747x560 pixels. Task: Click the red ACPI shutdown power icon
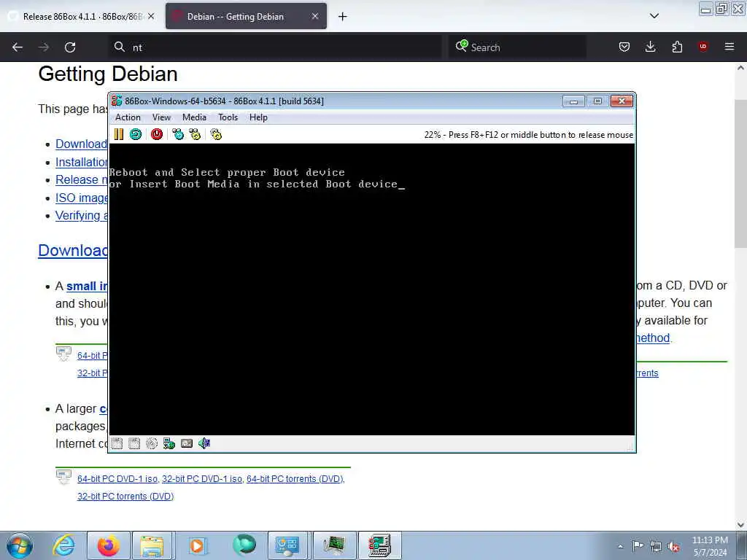tap(157, 134)
